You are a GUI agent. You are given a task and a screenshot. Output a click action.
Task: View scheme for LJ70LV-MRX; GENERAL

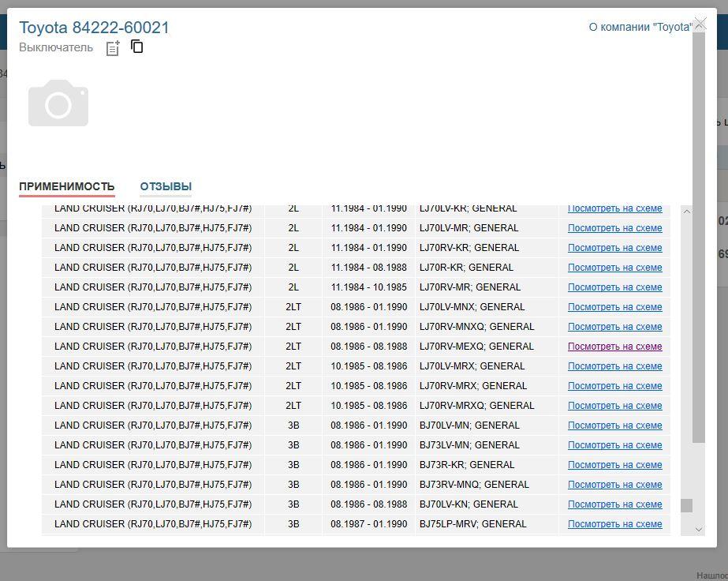[614, 366]
